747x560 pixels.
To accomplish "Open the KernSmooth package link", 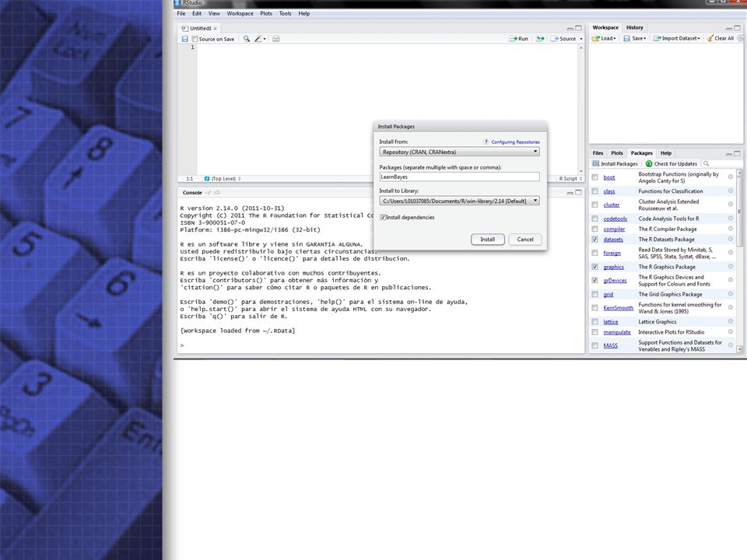I will click(618, 308).
